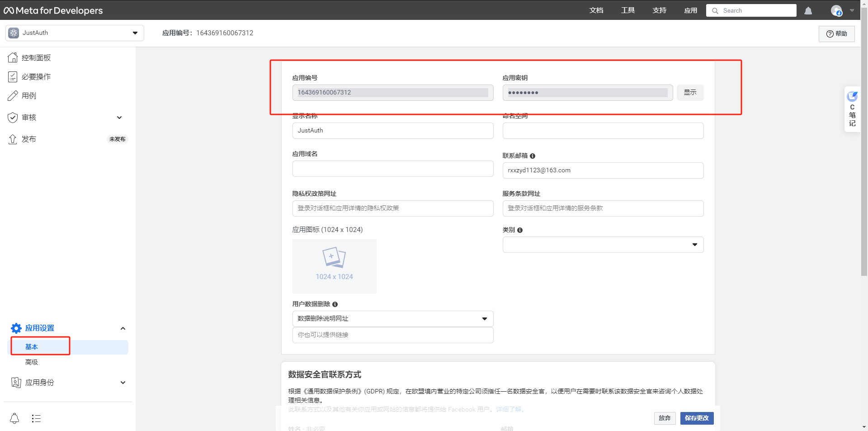Click the 必要操作 checklist icon
This screenshot has width=868, height=431.
click(13, 76)
